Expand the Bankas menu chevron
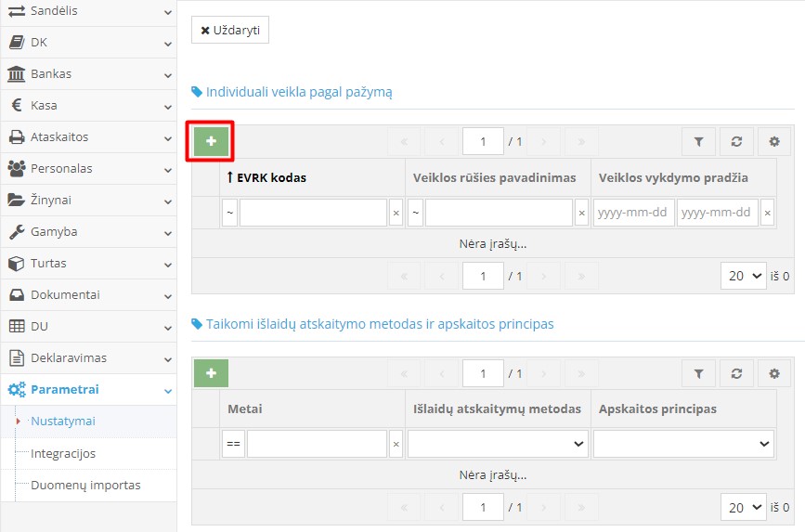This screenshot has height=532, width=805. point(168,75)
